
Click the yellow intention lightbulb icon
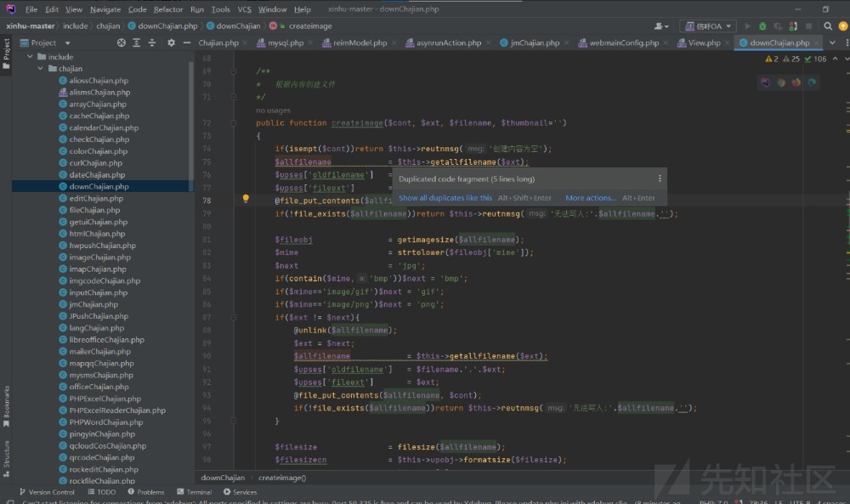tap(246, 199)
